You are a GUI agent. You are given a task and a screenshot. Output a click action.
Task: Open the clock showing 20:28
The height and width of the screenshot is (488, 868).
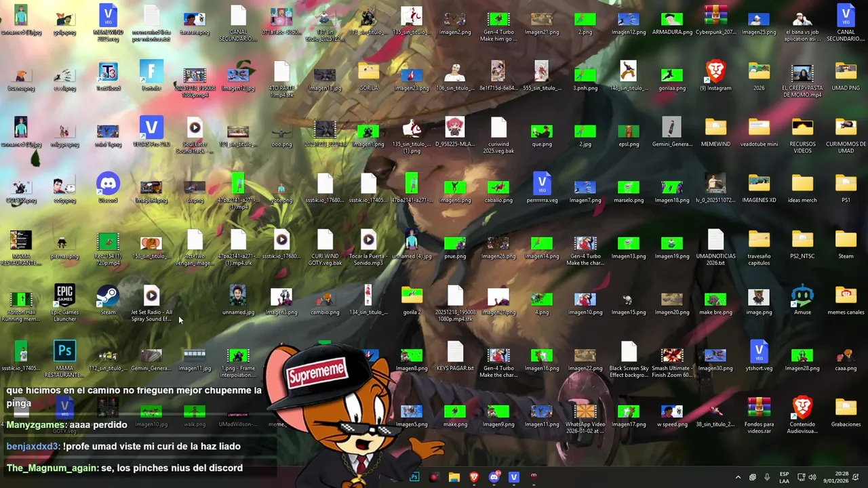coord(835,477)
